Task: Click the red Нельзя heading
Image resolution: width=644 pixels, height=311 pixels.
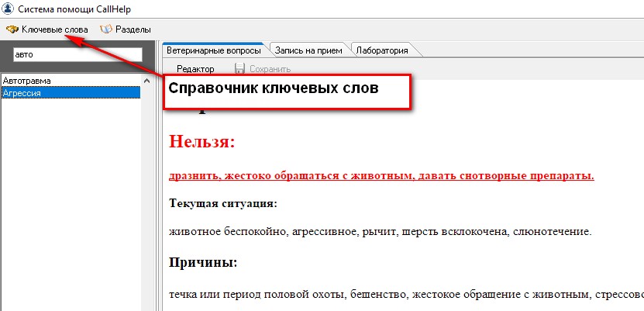Action: click(x=201, y=143)
